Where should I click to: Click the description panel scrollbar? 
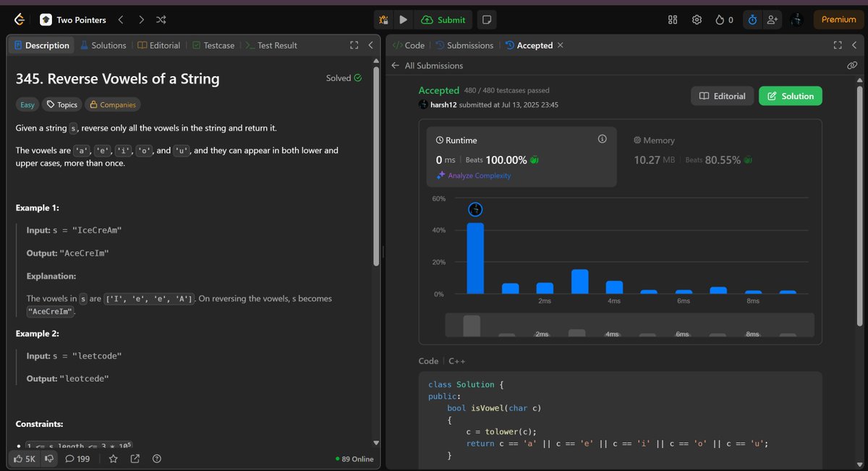[x=376, y=168]
